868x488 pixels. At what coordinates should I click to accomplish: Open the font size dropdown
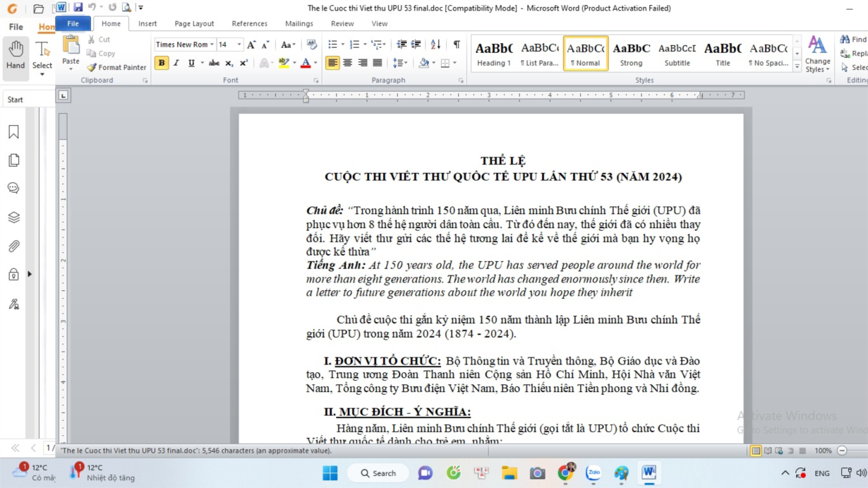tap(229, 44)
